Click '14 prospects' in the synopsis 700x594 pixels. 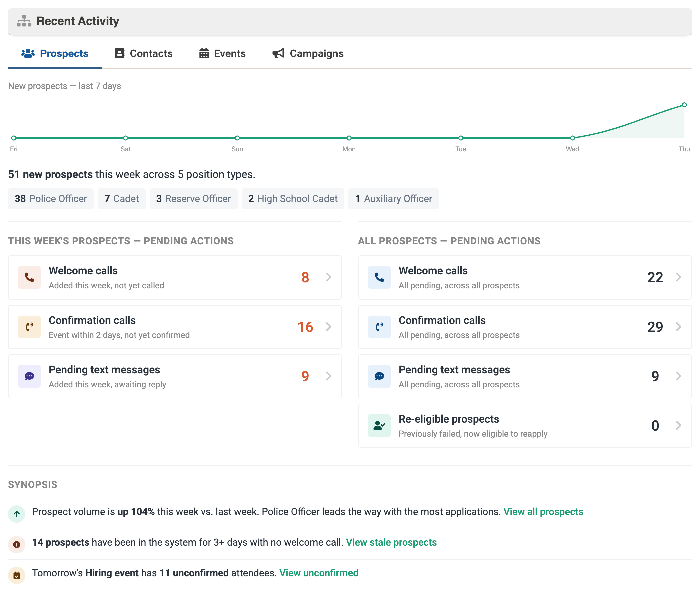click(x=61, y=543)
